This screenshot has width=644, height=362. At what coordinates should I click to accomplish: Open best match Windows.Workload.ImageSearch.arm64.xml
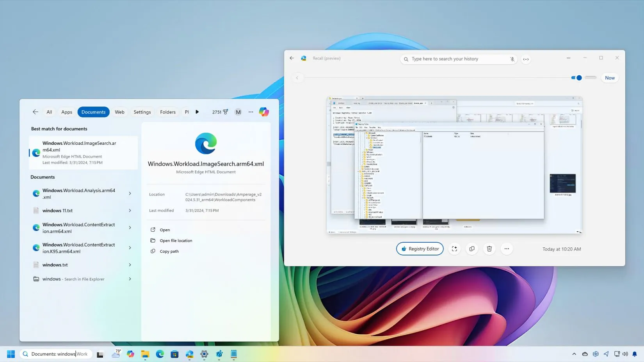point(83,153)
